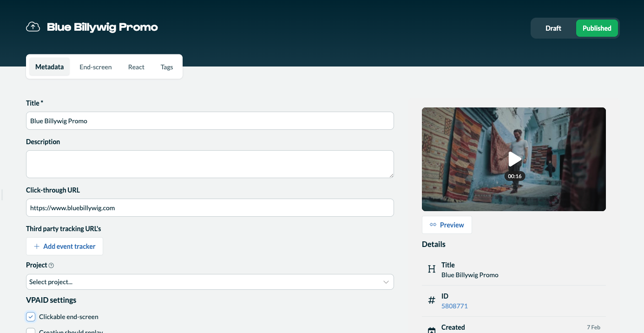Click the Blue Billywig Promo page heading
The image size is (644, 333).
click(x=102, y=27)
